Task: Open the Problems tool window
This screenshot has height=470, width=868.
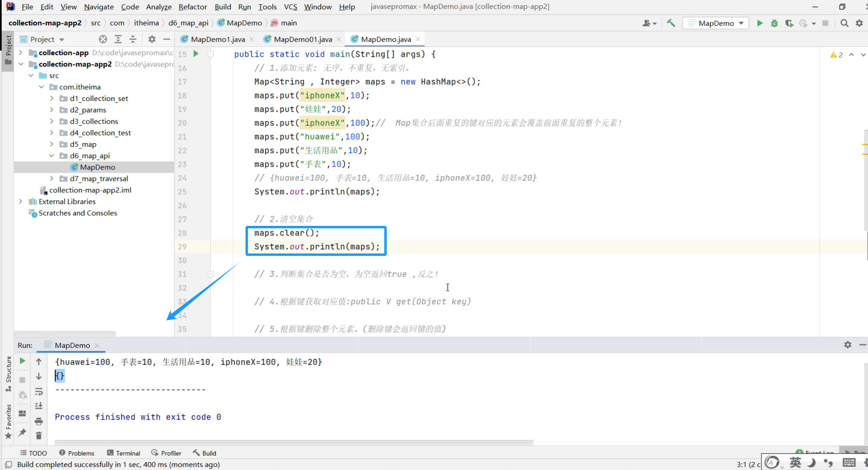Action: [x=77, y=453]
